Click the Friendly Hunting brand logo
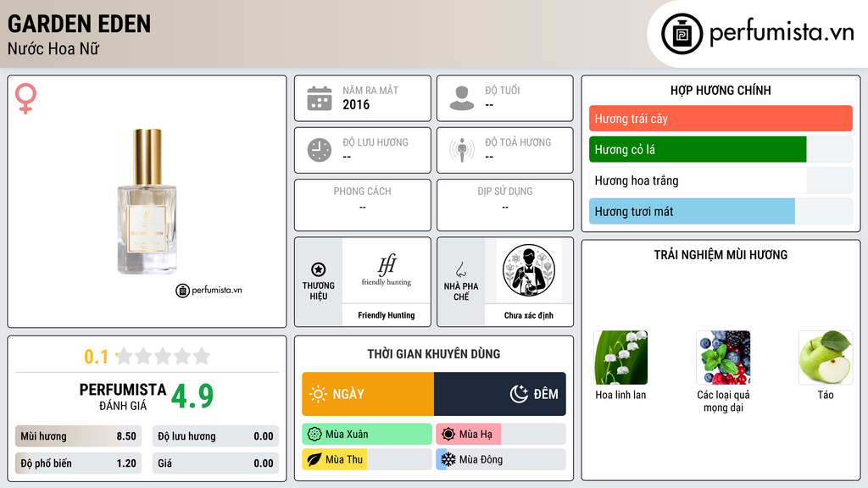Image resolution: width=868 pixels, height=488 pixels. (x=387, y=271)
